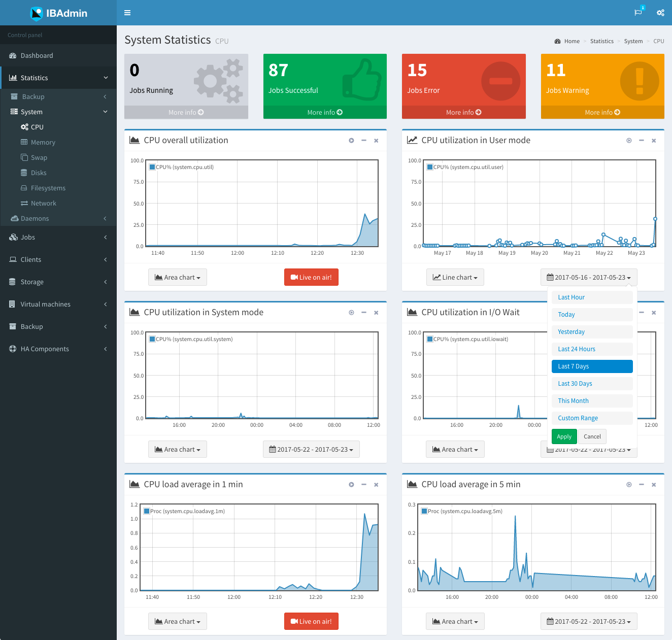Open Area chart dropdown under load average 1 min
Screen dimensions: 672x640
click(178, 621)
